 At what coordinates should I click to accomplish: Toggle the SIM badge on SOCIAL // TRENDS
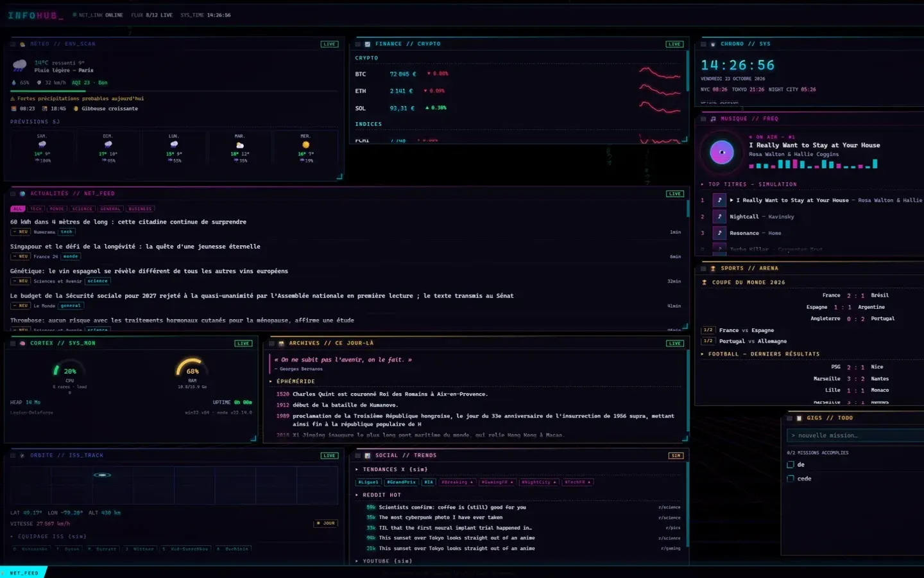click(x=676, y=455)
